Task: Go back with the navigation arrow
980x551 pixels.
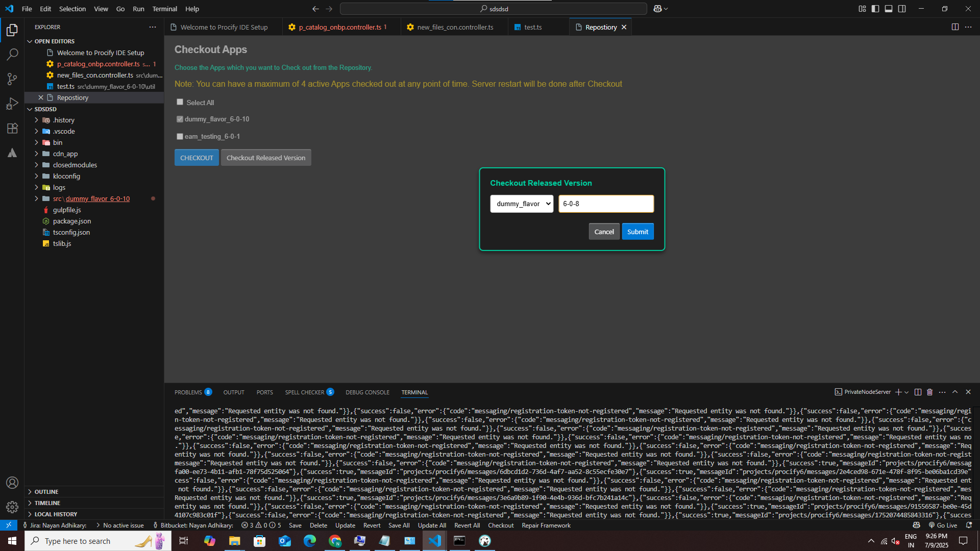Action: click(315, 9)
